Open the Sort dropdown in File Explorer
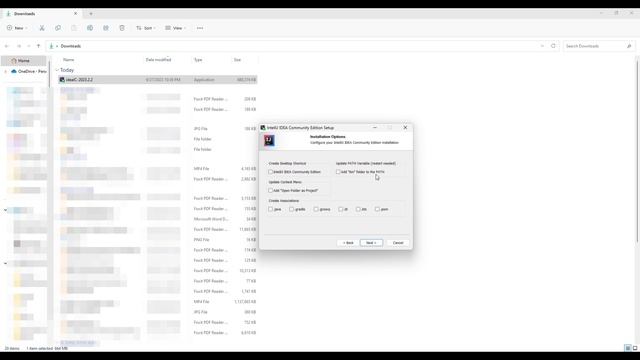This screenshot has height=360, width=640. (x=146, y=28)
